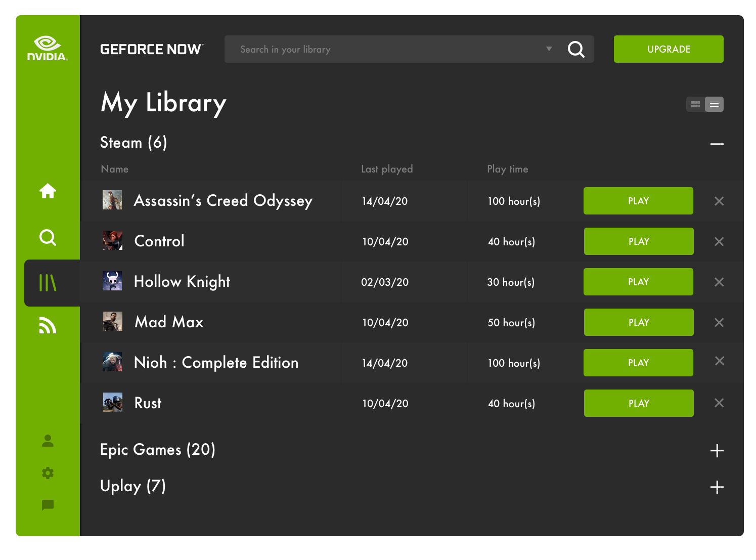This screenshot has height=560, width=756.
Task: Play Control
Action: point(639,241)
